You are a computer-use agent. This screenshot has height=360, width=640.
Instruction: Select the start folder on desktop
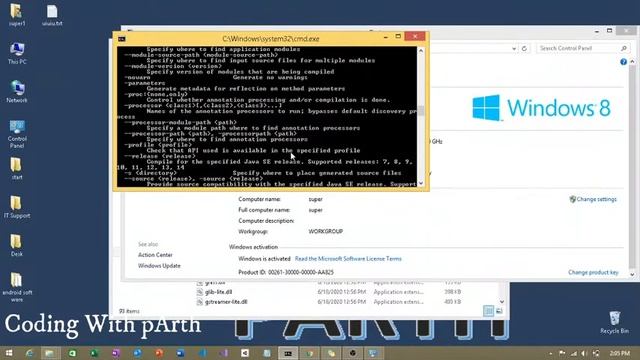[x=17, y=169]
